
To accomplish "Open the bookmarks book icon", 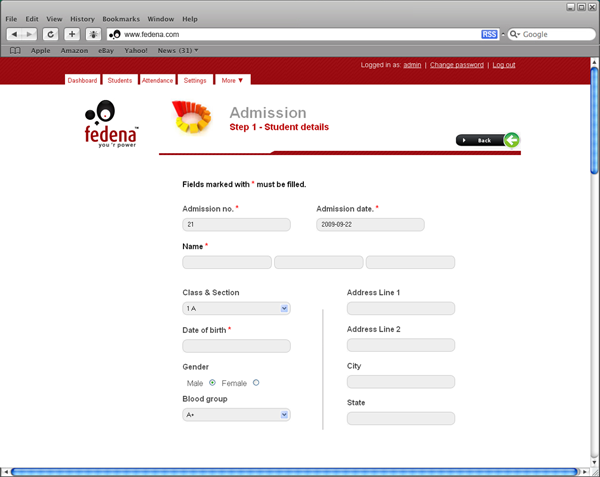I will tap(15, 50).
